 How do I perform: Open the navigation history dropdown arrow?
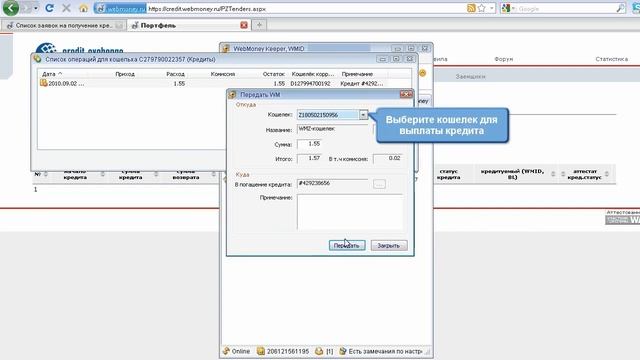36,9
